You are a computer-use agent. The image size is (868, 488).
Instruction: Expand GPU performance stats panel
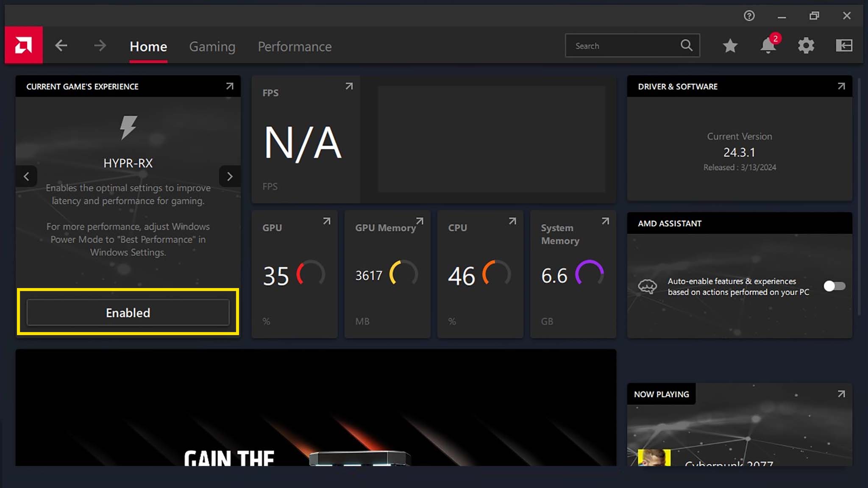pos(327,221)
